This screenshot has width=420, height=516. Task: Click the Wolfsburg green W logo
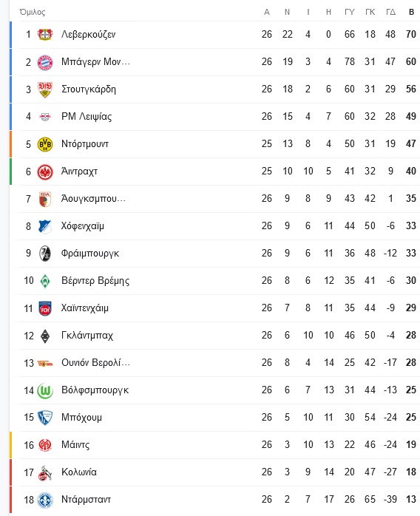45,390
